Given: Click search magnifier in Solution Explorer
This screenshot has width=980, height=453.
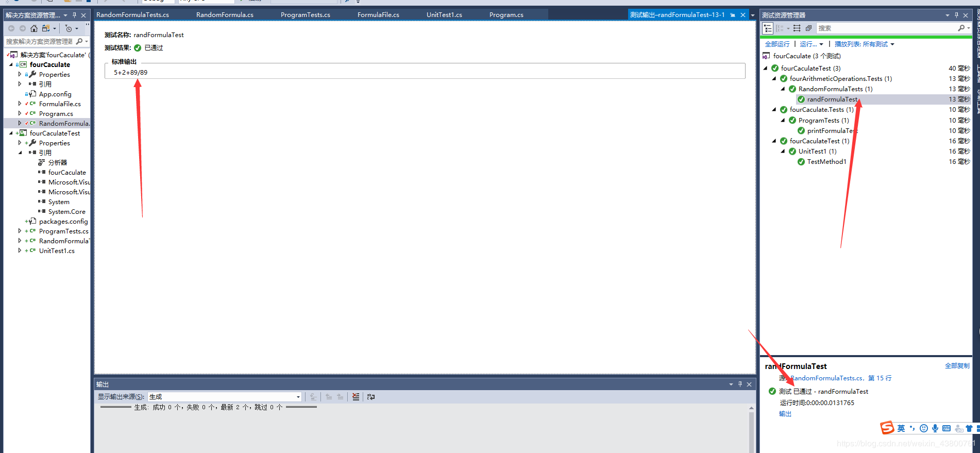Looking at the screenshot, I should pyautogui.click(x=79, y=41).
